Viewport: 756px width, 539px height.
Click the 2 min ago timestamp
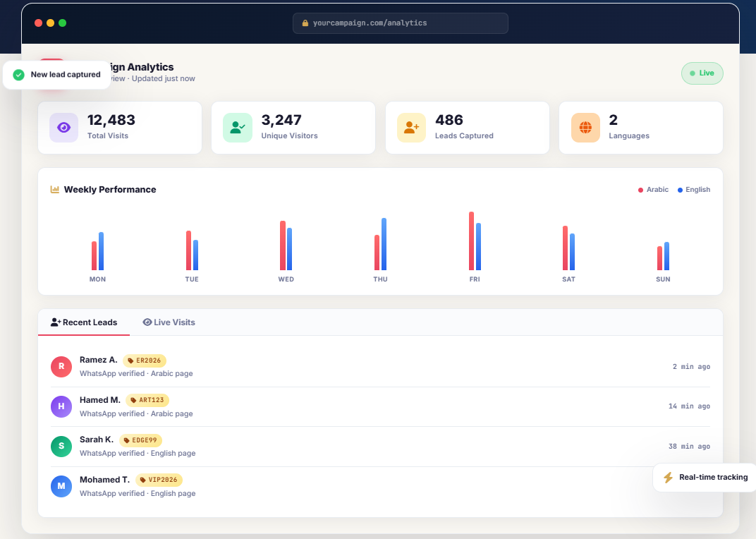(x=691, y=367)
